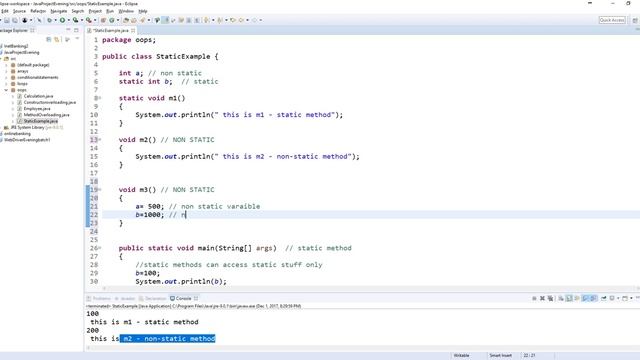The width and height of the screenshot is (640, 360).
Task: Click the Terminate icon in Console toolbar
Action: pos(534,298)
